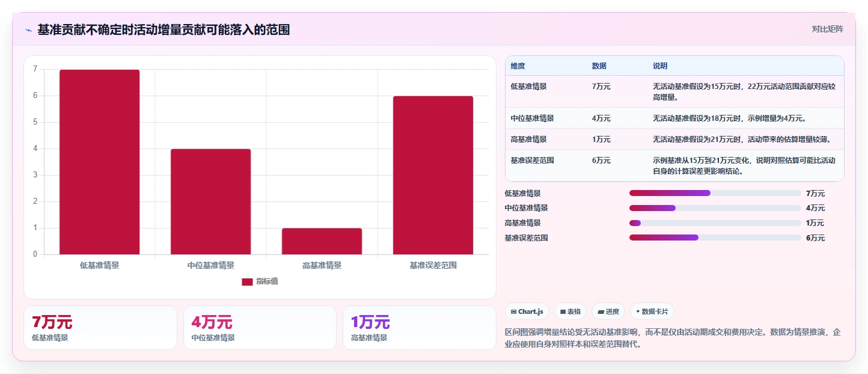Click 低基准情景 cell in the table
The width and height of the screenshot is (868, 374).
529,87
